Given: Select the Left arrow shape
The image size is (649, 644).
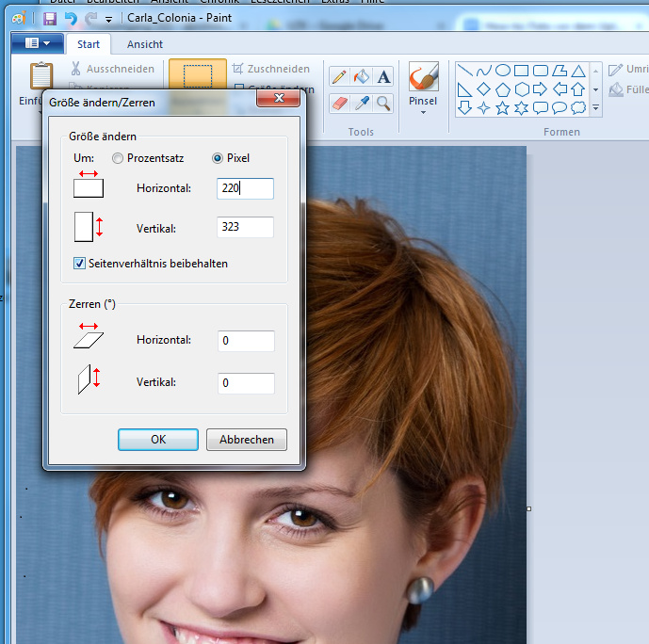Looking at the screenshot, I should coord(560,89).
